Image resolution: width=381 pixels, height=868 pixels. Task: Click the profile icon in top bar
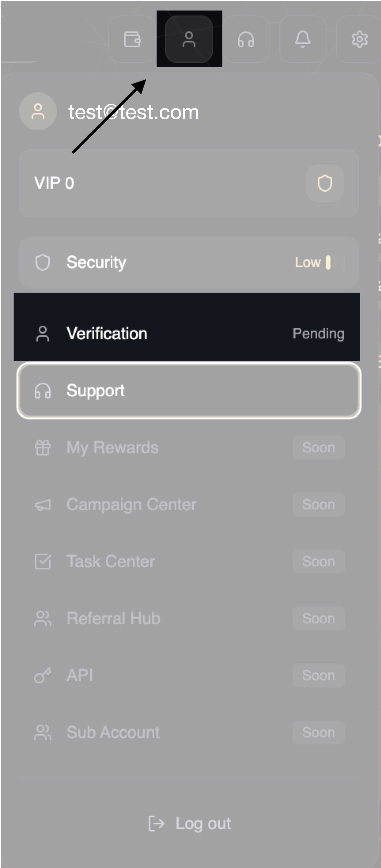click(189, 39)
